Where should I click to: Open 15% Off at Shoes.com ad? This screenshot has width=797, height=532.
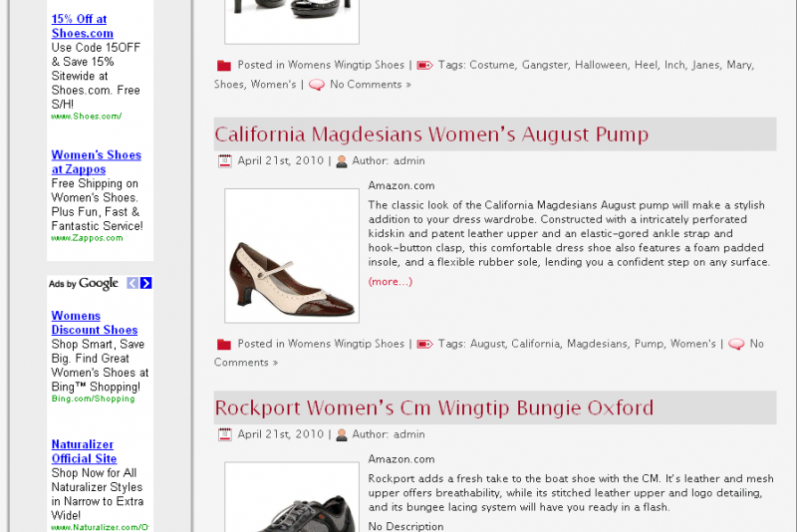83,26
